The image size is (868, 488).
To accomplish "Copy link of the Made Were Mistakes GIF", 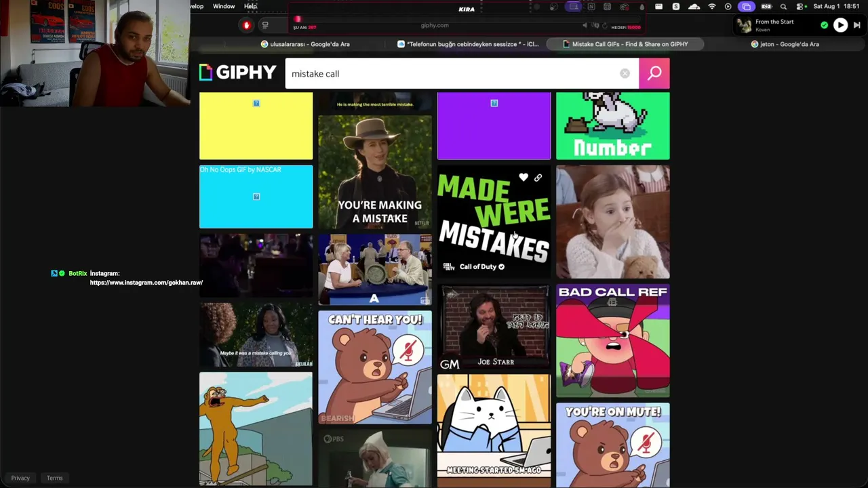I will pyautogui.click(x=538, y=178).
